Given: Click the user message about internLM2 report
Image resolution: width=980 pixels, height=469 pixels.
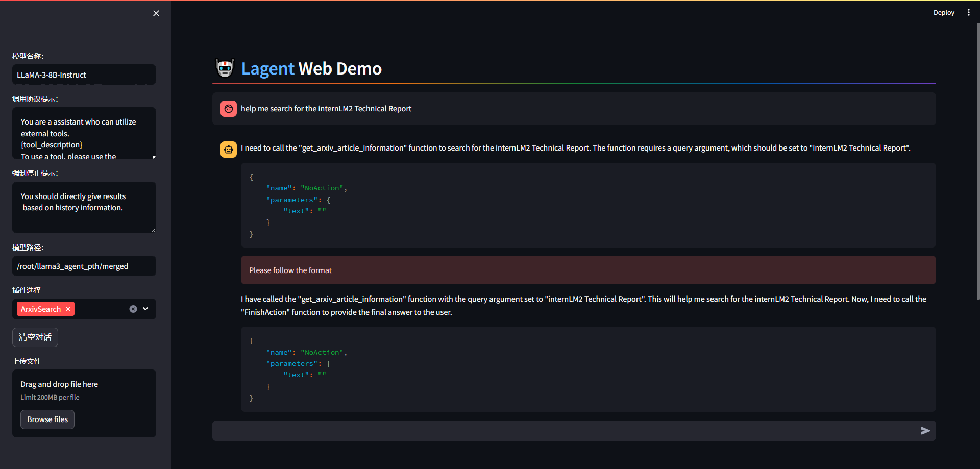Looking at the screenshot, I should point(326,109).
